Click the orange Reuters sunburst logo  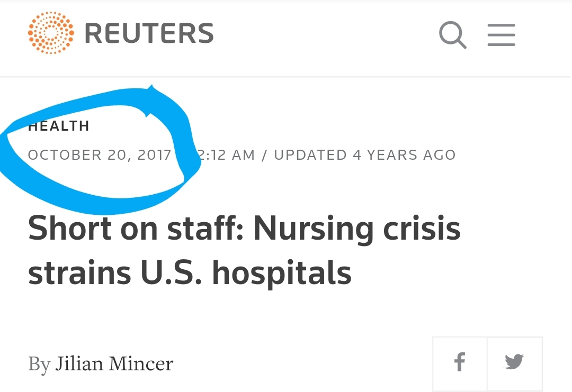[x=51, y=33]
